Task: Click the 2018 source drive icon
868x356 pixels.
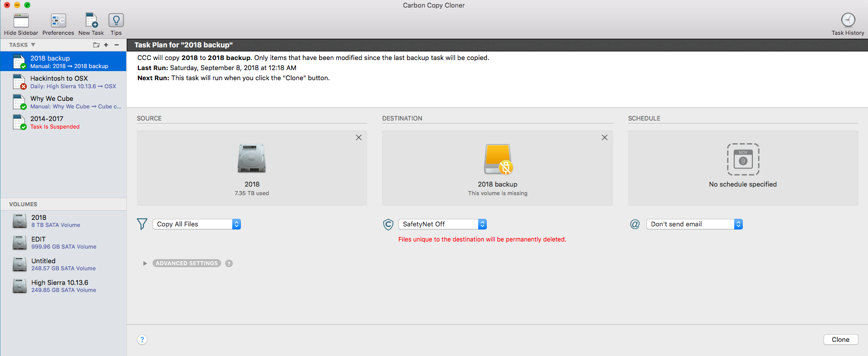Action: (x=252, y=159)
